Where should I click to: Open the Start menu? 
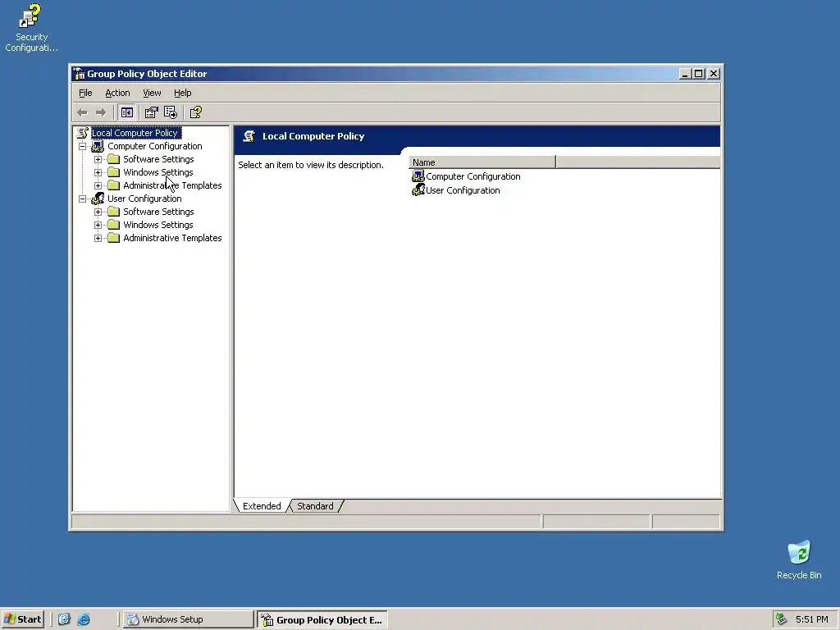click(22, 619)
